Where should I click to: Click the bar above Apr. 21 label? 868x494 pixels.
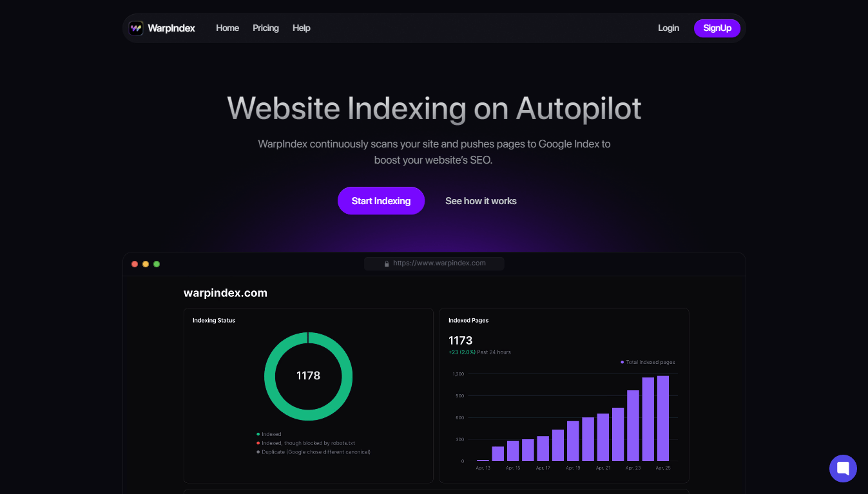tap(603, 437)
